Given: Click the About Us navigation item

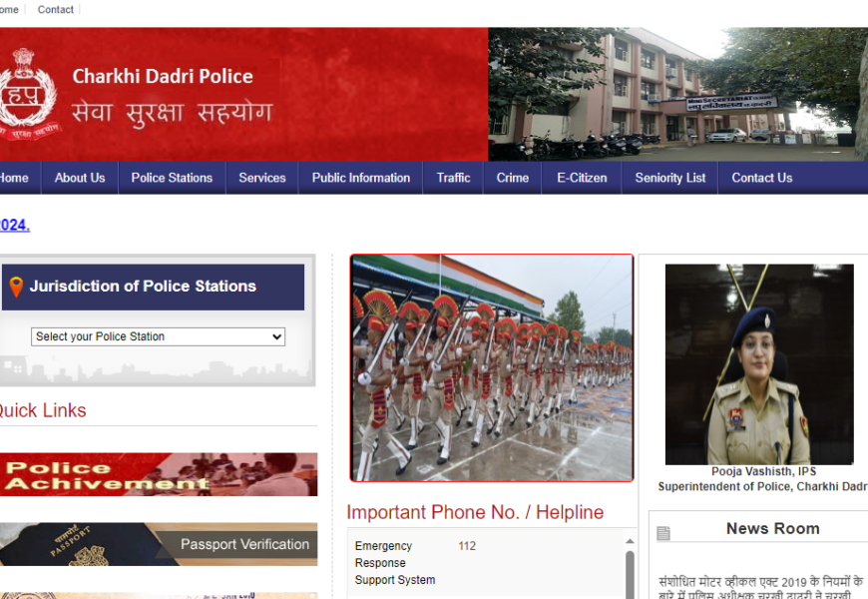Looking at the screenshot, I should click(80, 178).
